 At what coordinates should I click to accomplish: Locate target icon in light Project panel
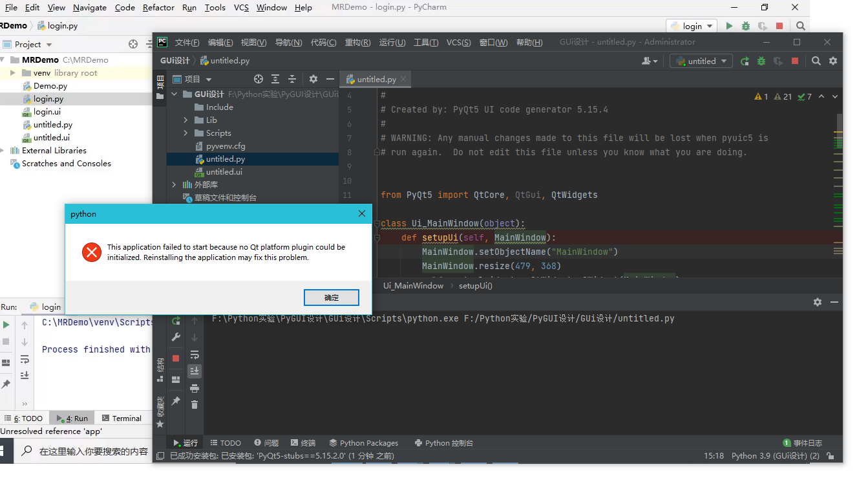[133, 44]
